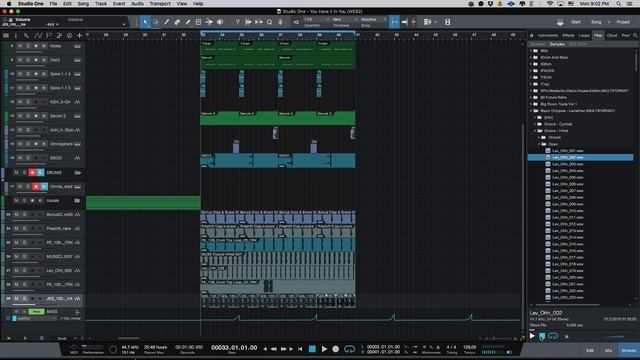Select the Bend tool
640x360 pixels.
click(209, 22)
